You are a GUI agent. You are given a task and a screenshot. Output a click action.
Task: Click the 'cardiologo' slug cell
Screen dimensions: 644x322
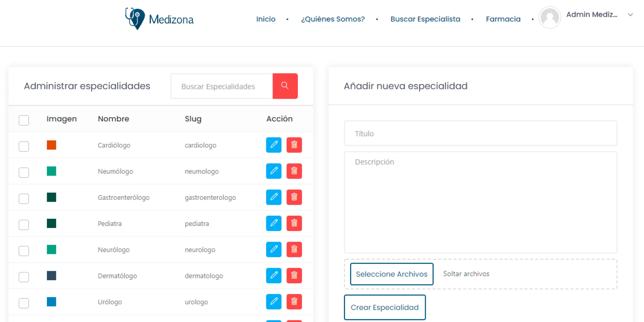200,145
